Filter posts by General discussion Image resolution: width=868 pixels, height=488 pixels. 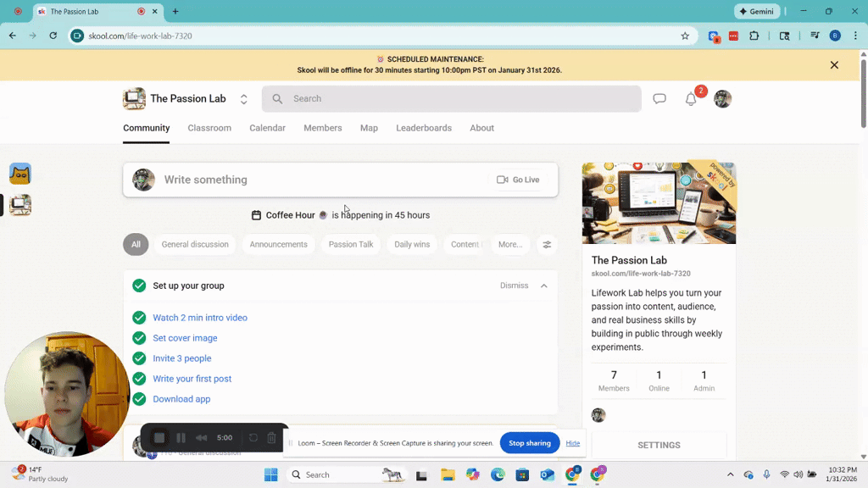(x=195, y=245)
